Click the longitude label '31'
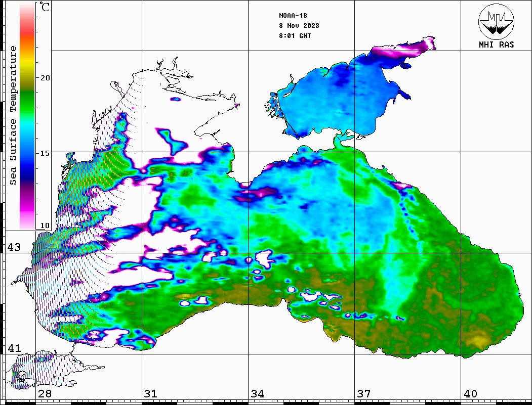The width and height of the screenshot is (532, 405). 151,394
